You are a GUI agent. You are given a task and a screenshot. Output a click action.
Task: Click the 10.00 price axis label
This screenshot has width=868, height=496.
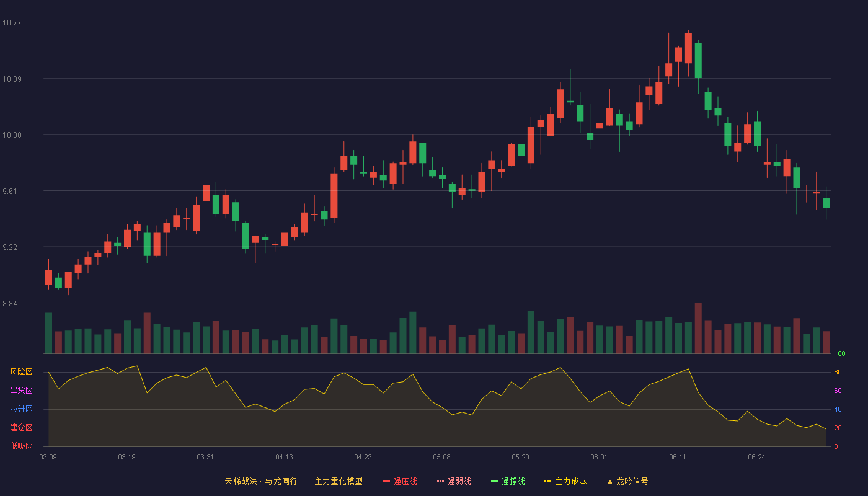[x=12, y=135]
